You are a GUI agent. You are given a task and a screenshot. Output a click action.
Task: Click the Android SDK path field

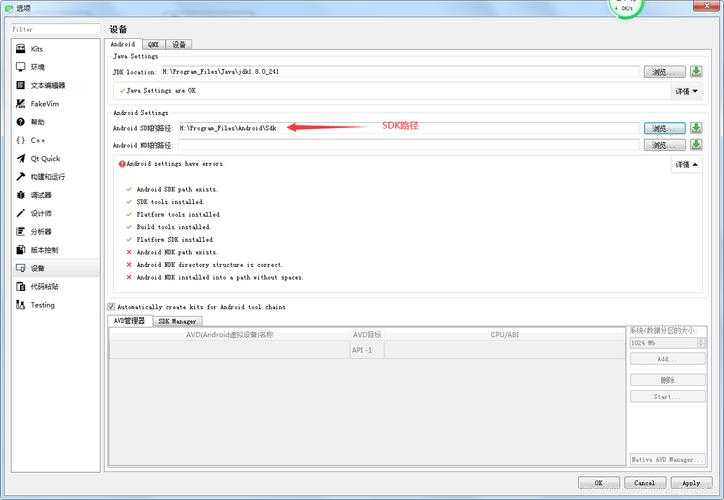[x=409, y=128]
